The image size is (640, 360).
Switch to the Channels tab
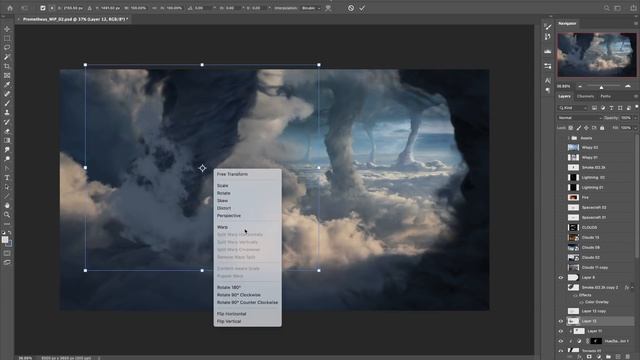585,96
